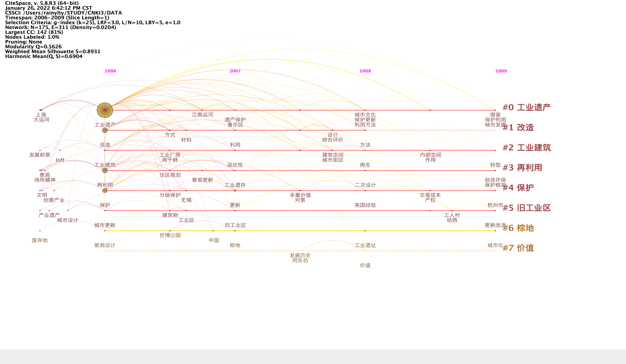
Task: Click the 利用方法 keyword label
Action: click(x=365, y=125)
